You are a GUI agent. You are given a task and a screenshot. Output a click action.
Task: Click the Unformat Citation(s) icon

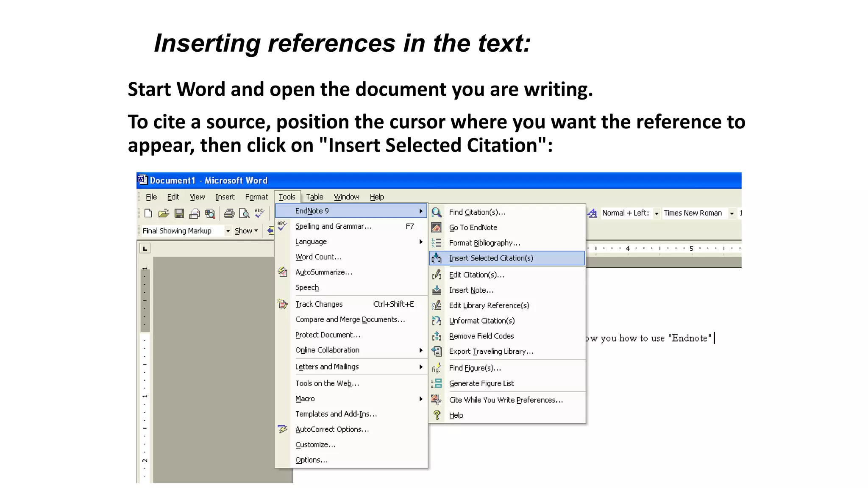point(437,321)
